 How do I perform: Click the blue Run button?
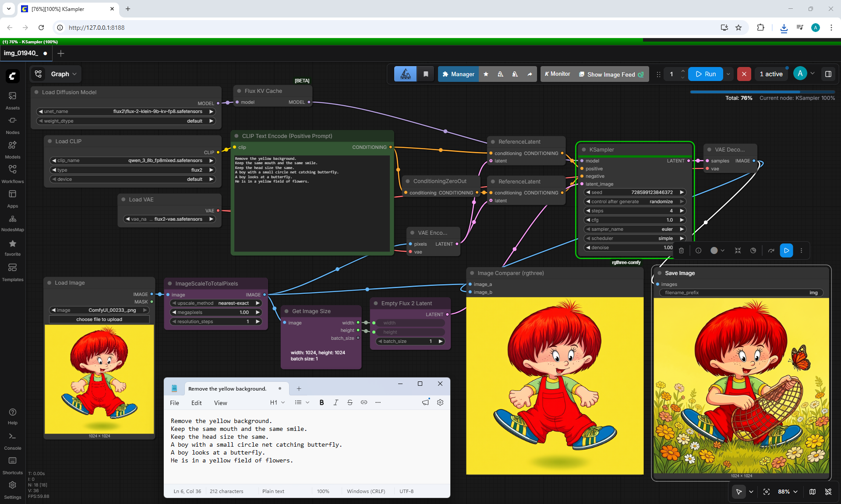[x=705, y=74]
